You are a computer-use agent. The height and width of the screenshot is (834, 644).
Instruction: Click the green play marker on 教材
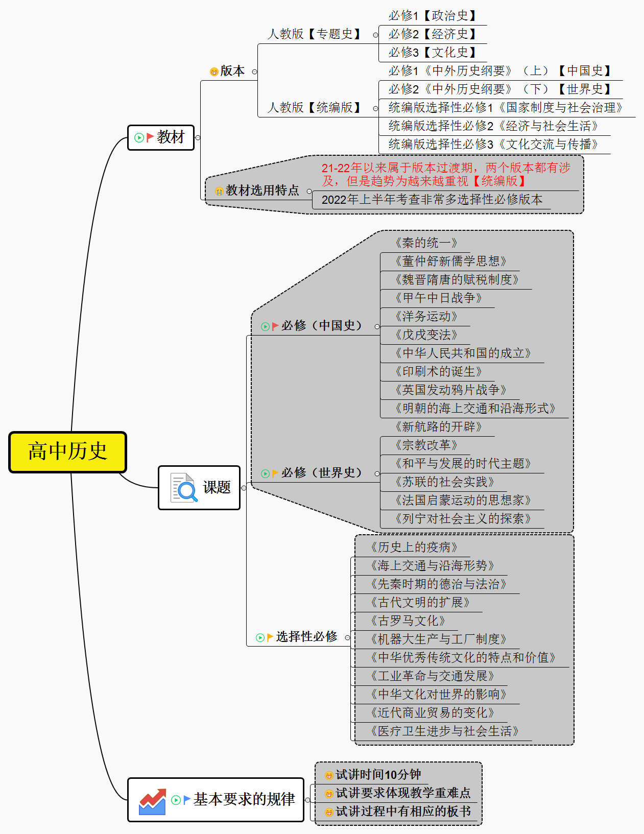pos(139,137)
